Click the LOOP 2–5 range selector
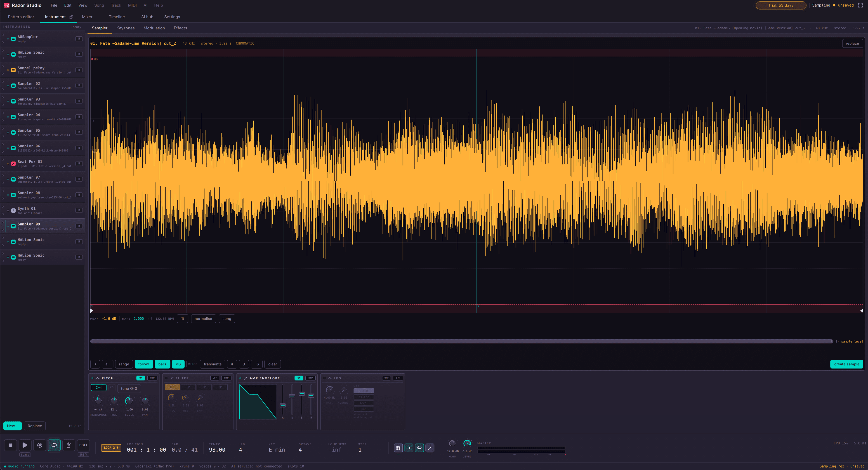868x470 pixels. (x=111, y=448)
